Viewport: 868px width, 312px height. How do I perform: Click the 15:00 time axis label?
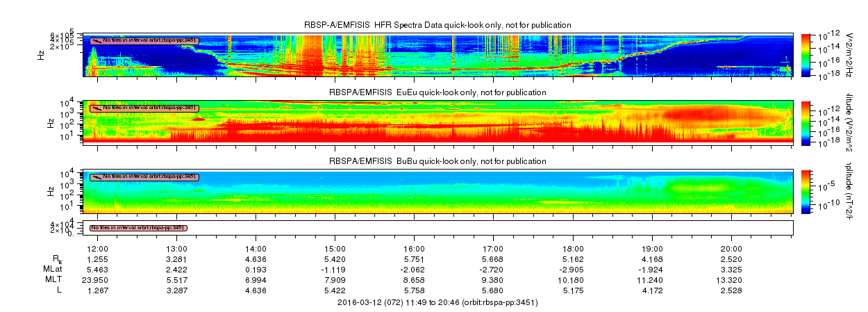335,249
